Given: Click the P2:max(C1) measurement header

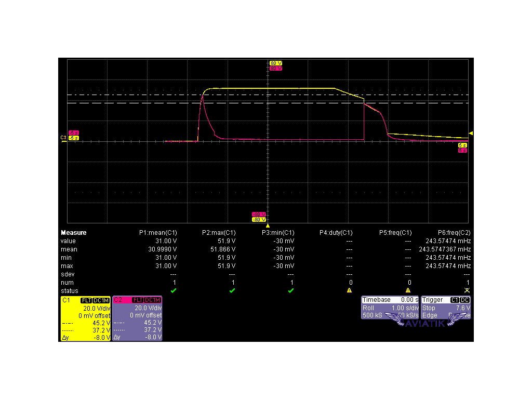Looking at the screenshot, I should pyautogui.click(x=219, y=233).
